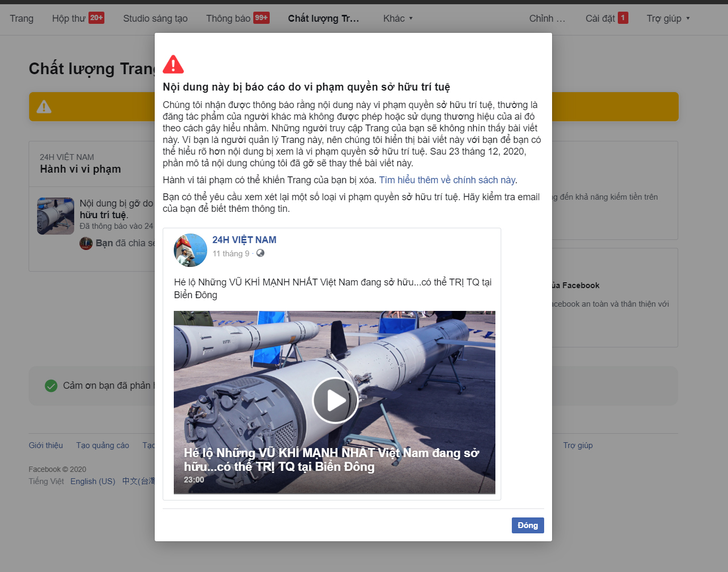The image size is (728, 572).
Task: Click the red warning triangle icon in dialog
Action: 173,64
